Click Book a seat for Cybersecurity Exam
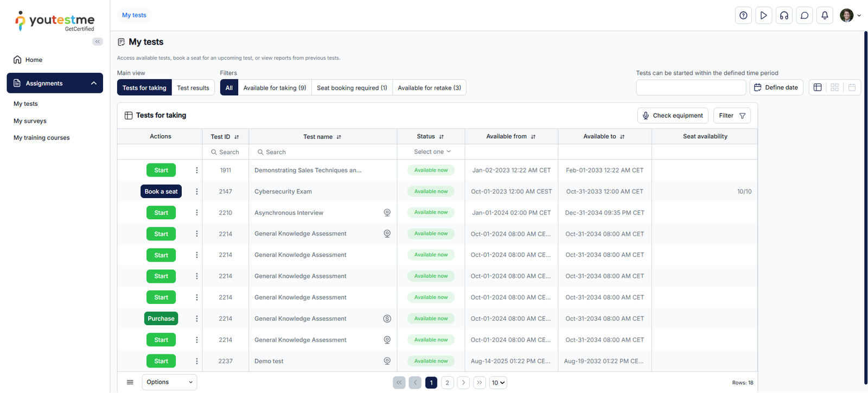868x393 pixels. tap(161, 192)
